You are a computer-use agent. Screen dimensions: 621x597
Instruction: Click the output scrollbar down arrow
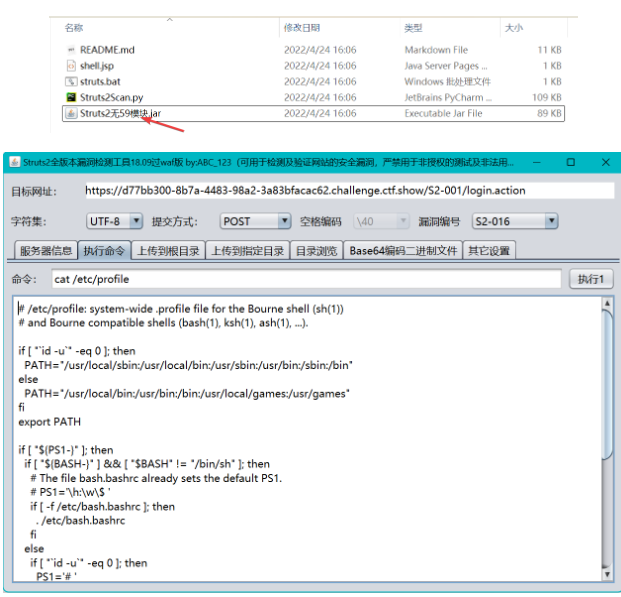coord(607,575)
